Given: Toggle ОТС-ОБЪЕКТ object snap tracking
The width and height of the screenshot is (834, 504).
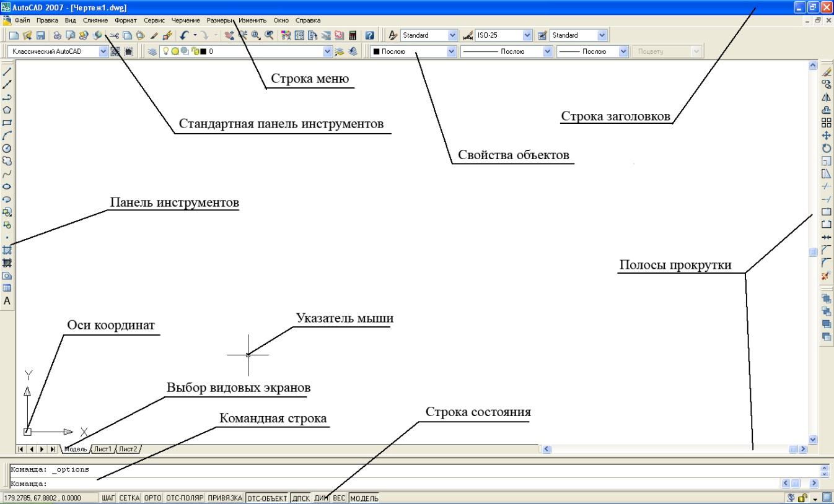Looking at the screenshot, I should 267,498.
